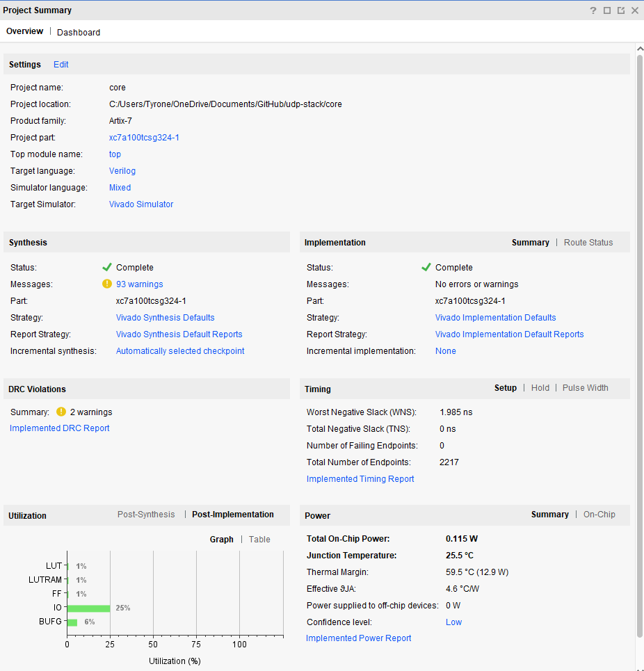The height and width of the screenshot is (671, 644).
Task: Show Implementation Summary view
Action: coord(530,243)
